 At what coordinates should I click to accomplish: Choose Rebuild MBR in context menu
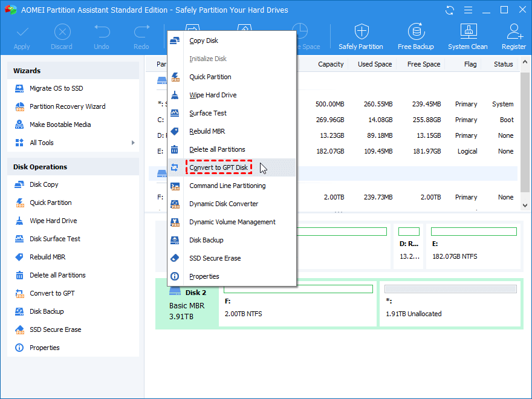click(x=232, y=131)
